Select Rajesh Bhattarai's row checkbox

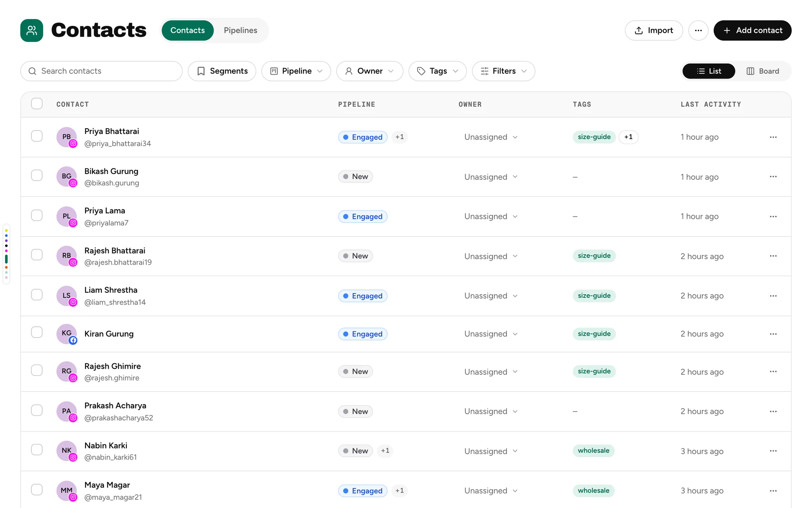pyautogui.click(x=37, y=255)
